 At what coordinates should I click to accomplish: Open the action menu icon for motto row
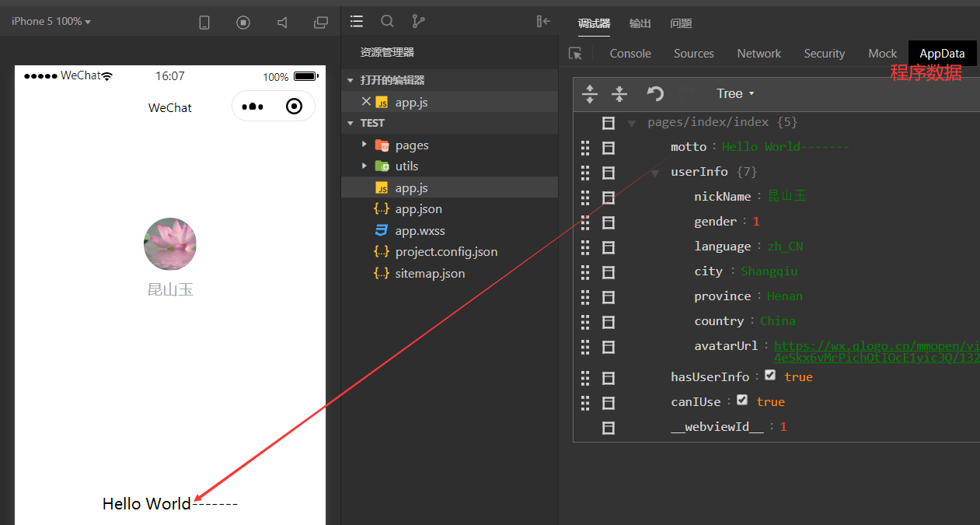coord(609,147)
